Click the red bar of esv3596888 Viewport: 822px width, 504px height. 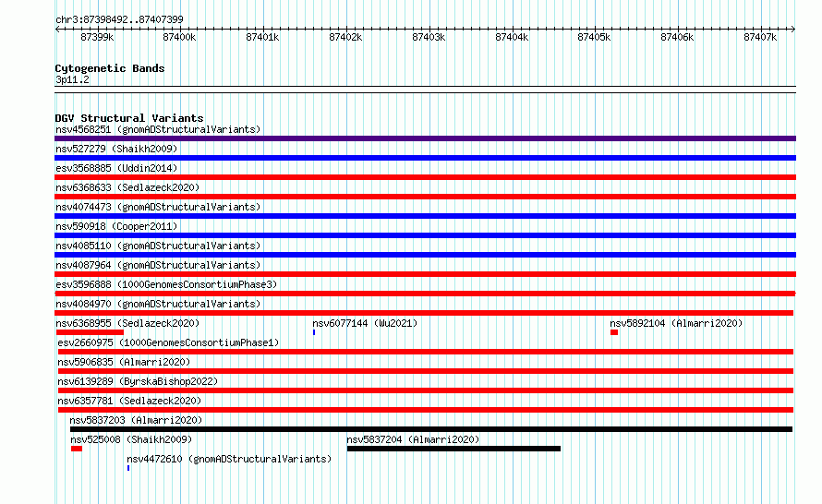pyautogui.click(x=425, y=294)
